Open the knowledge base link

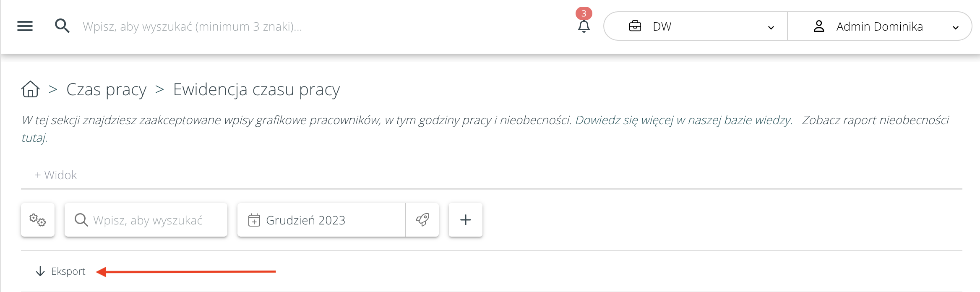coord(683,120)
